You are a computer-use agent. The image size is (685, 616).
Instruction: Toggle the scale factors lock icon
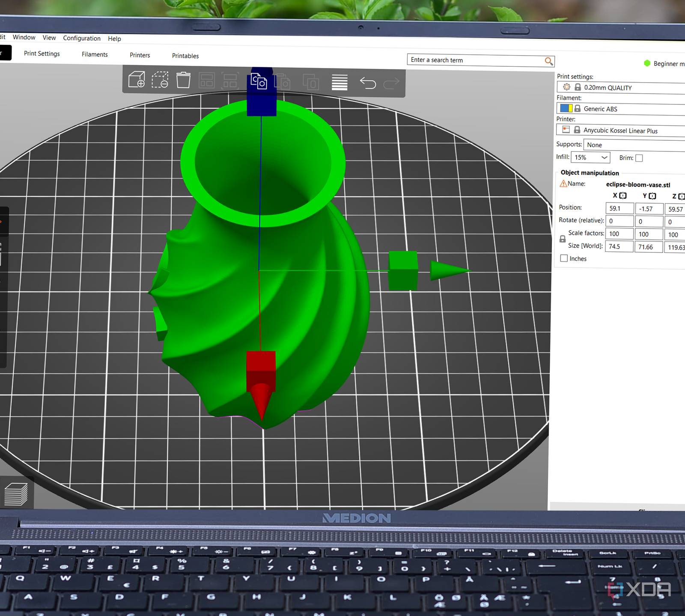[563, 240]
